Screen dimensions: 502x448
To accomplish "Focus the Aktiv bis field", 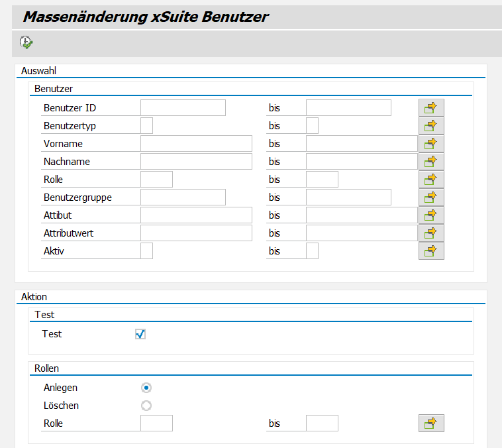I will point(312,251).
